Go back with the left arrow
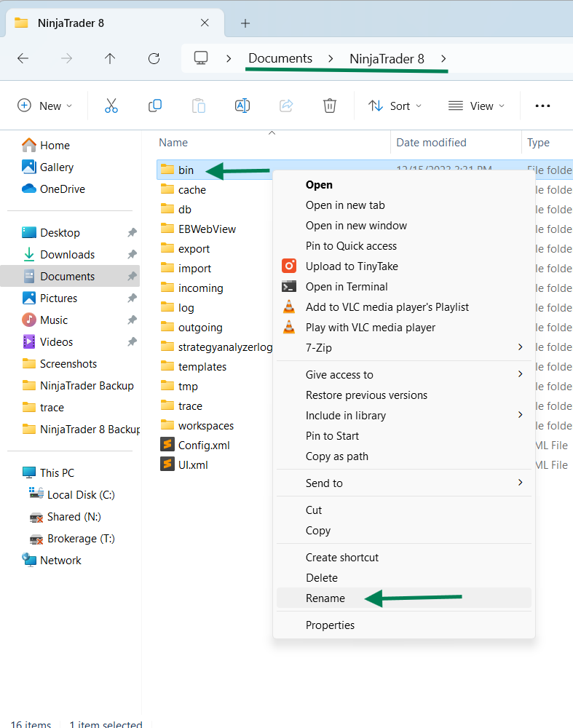573x728 pixels. pyautogui.click(x=23, y=58)
